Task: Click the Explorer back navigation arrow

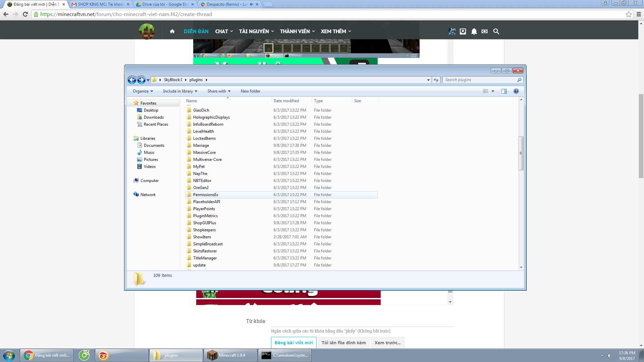Action: tap(132, 80)
